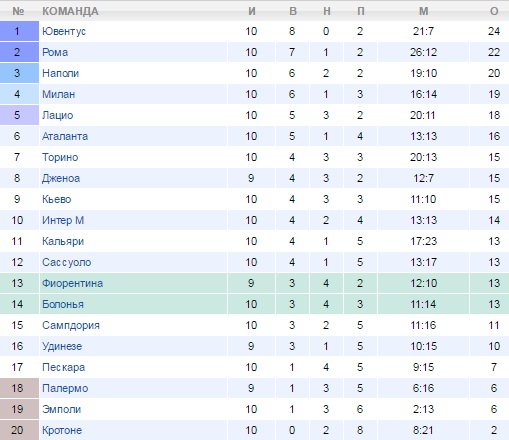509x440 pixels.
Task: Open the Лацио team page
Action: pyautogui.click(x=57, y=115)
